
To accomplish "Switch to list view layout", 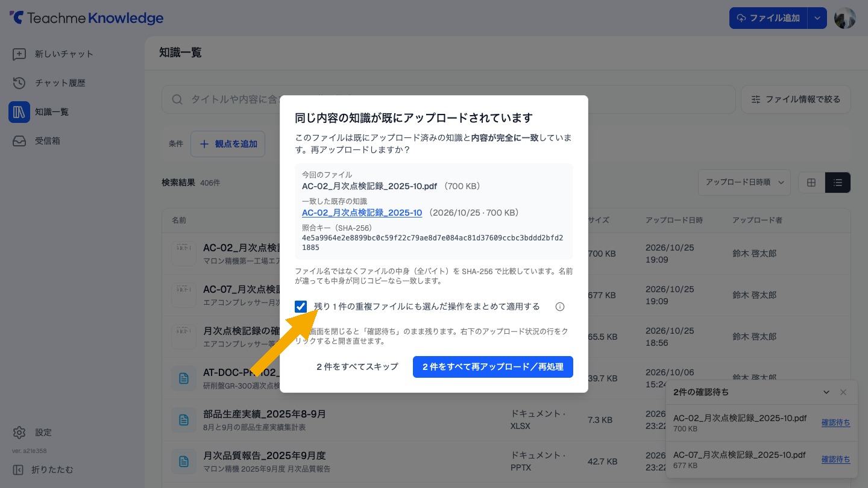I will [x=838, y=183].
